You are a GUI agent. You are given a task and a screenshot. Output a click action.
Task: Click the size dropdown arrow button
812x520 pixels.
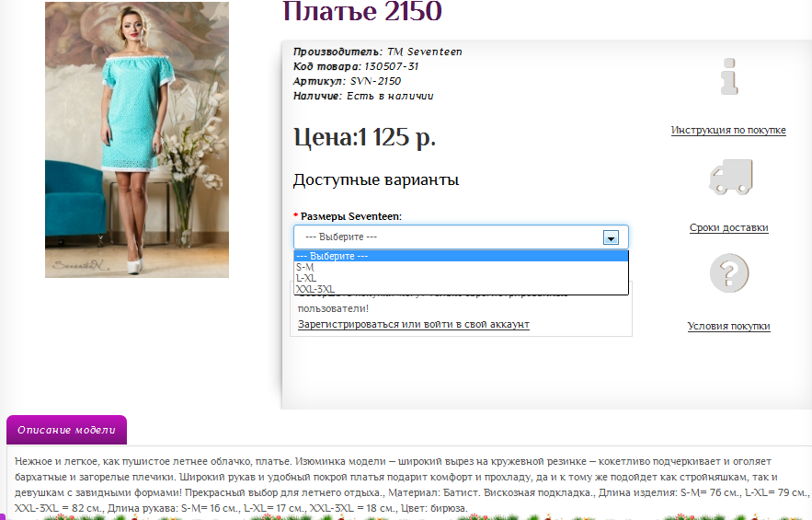(x=612, y=237)
